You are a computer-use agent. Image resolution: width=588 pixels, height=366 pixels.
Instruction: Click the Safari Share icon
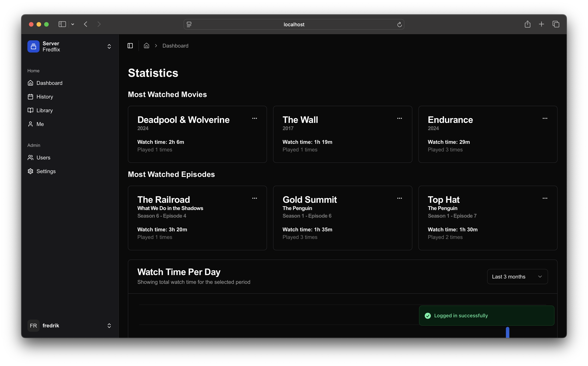527,24
